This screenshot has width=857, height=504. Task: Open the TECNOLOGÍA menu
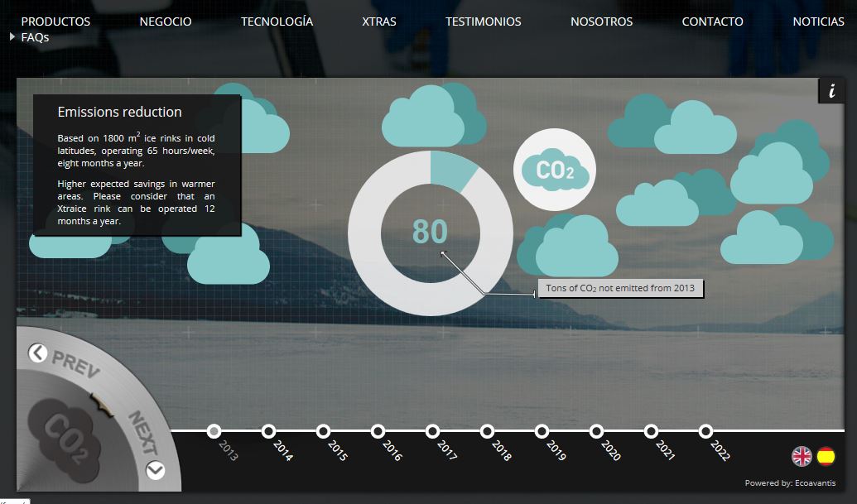click(277, 22)
